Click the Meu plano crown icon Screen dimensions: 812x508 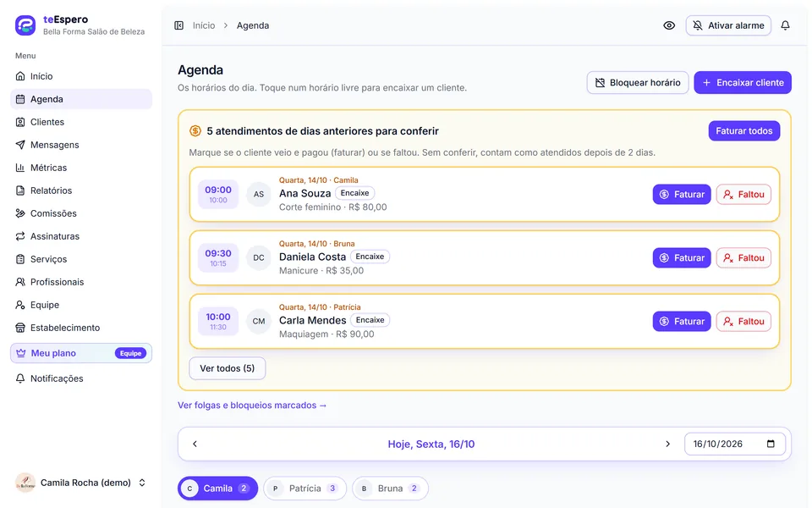(x=20, y=353)
